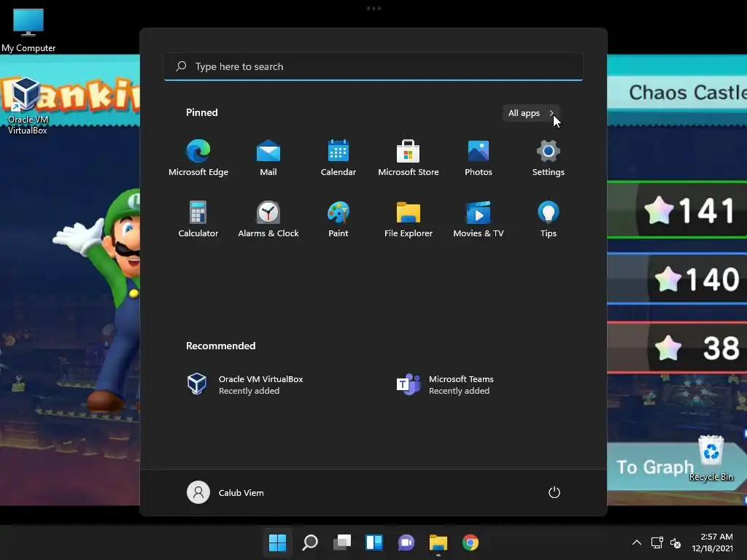Click the Pinned section heading
Viewport: 747px width, 560px height.
202,112
